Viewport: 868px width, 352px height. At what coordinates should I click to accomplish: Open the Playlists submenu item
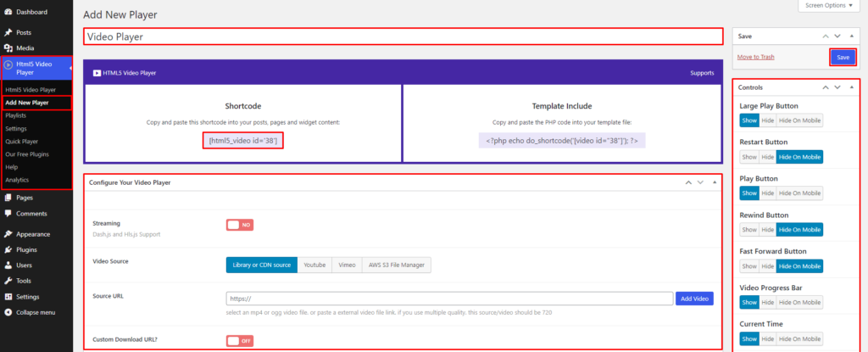pyautogui.click(x=15, y=115)
